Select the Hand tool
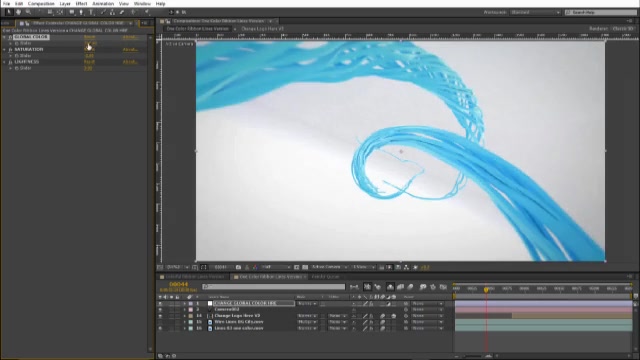The image size is (640, 360). (18, 13)
